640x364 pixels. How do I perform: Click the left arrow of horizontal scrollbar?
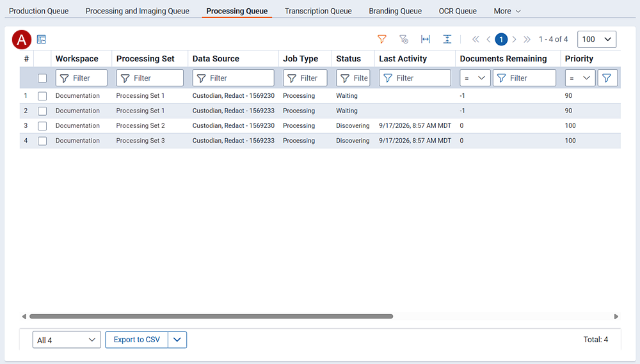tap(24, 316)
